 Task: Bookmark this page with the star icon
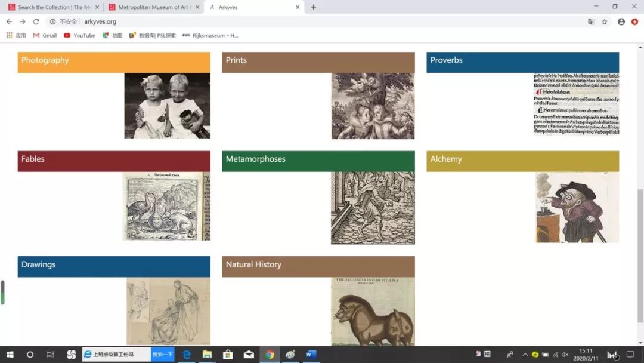click(x=605, y=21)
